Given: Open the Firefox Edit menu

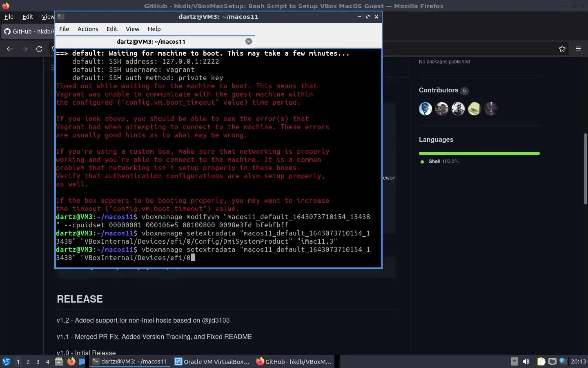Looking at the screenshot, I should click(28, 17).
